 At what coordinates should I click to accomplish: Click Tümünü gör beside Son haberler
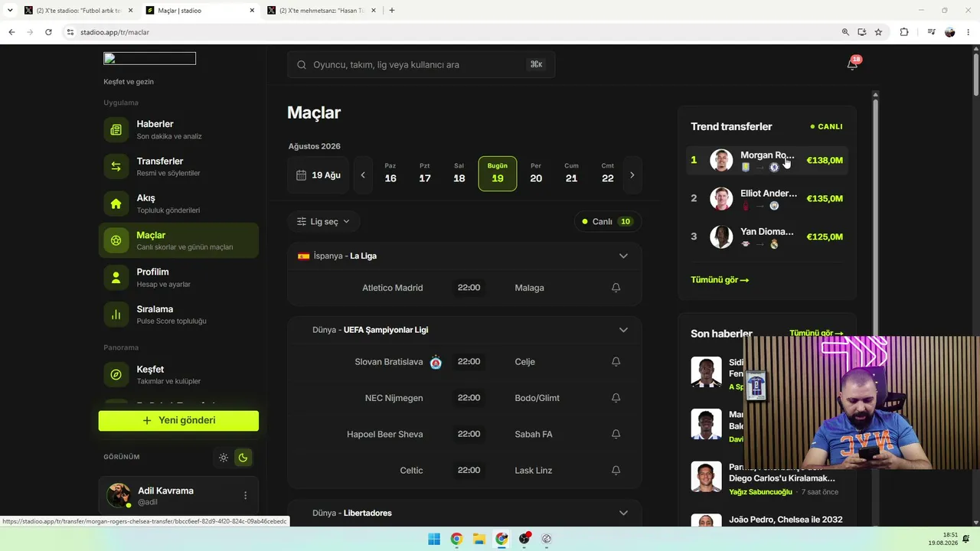[x=816, y=334]
